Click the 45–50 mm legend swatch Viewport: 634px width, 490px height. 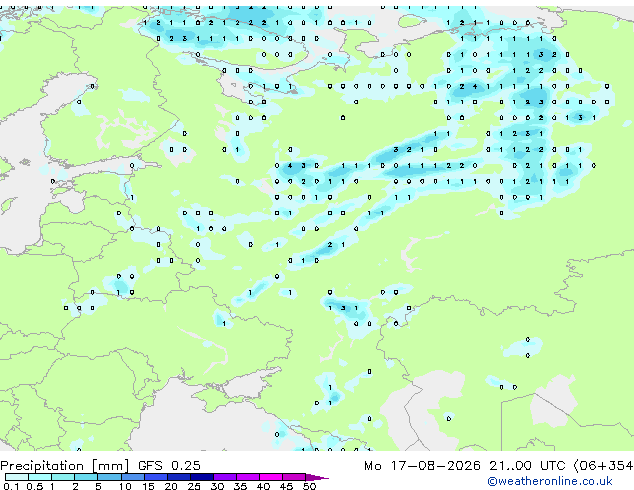293,477
